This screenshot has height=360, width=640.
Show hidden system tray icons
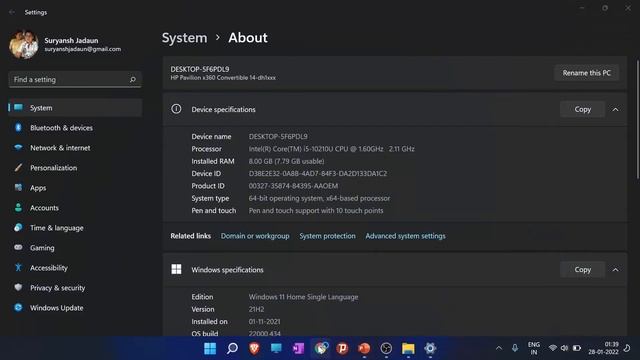coord(499,348)
